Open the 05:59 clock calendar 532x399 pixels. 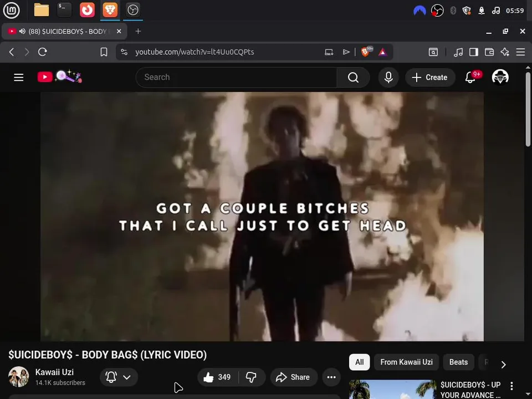tap(515, 11)
